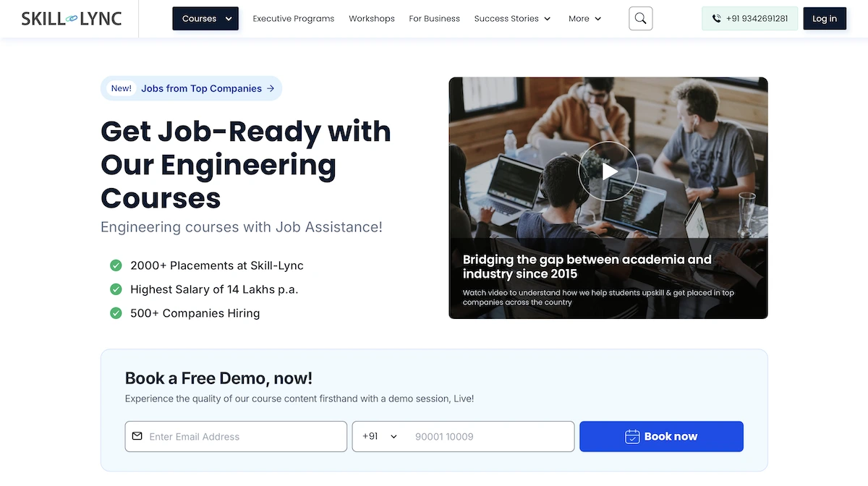Select For Business in navigation
Image resolution: width=868 pixels, height=486 pixels.
coord(434,19)
